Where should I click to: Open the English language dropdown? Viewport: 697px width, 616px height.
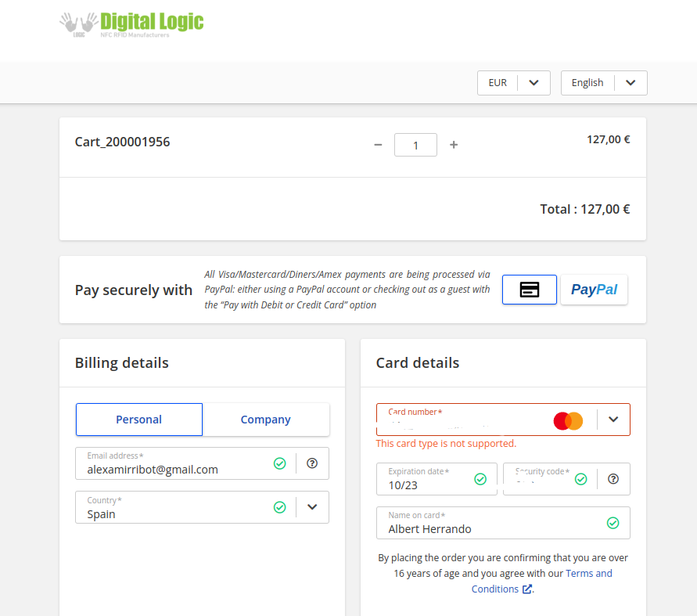tap(604, 83)
